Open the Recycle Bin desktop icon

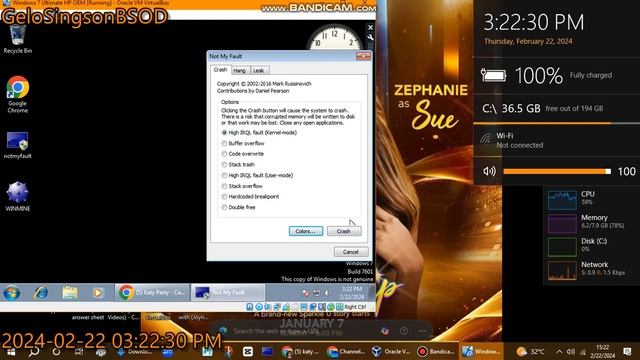pos(17,40)
